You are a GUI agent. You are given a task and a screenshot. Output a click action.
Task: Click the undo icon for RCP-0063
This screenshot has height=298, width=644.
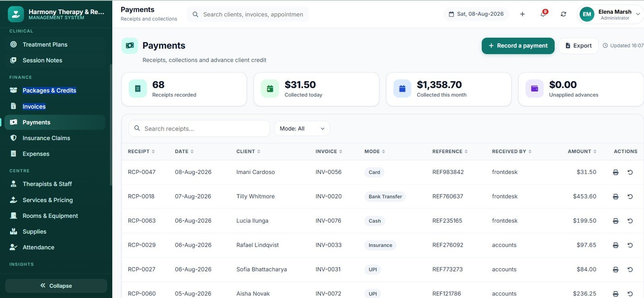pyautogui.click(x=630, y=221)
